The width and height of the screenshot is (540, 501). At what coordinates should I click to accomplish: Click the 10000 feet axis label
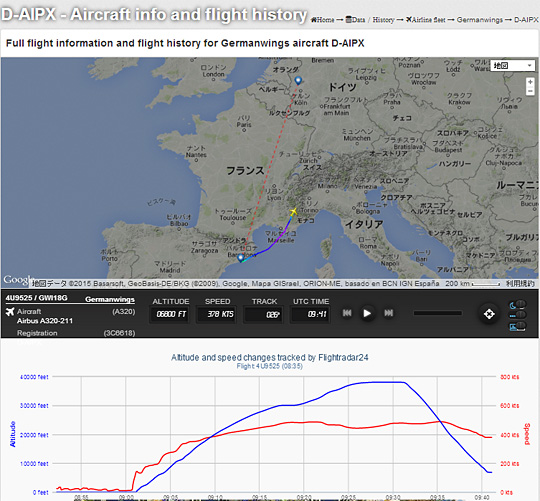click(x=34, y=464)
